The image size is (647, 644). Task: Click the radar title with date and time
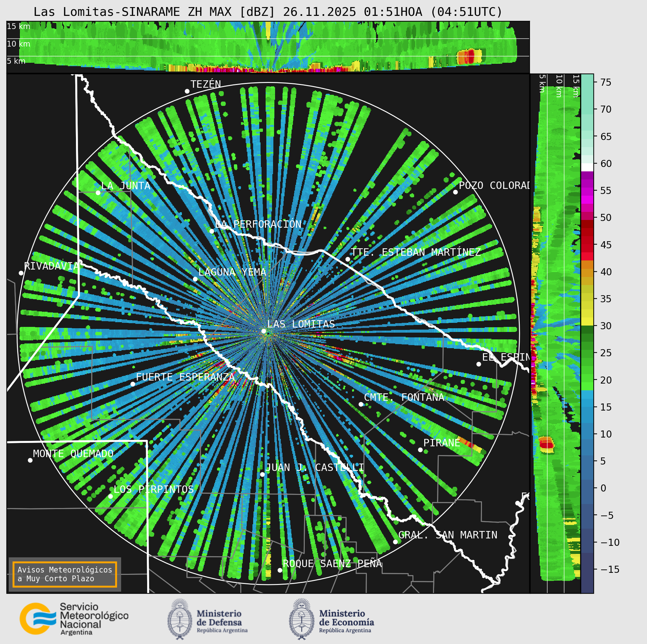tap(268, 12)
